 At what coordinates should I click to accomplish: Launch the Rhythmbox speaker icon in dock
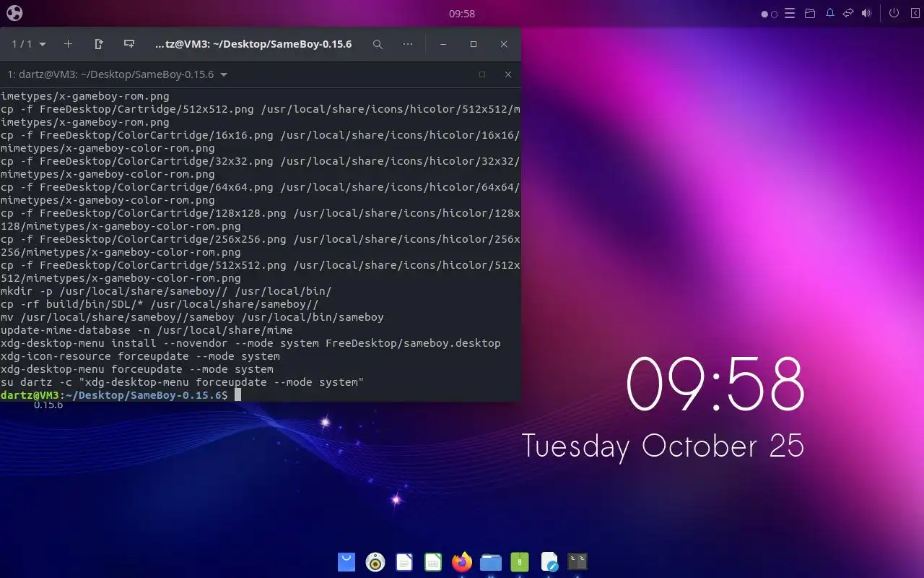[x=375, y=561]
